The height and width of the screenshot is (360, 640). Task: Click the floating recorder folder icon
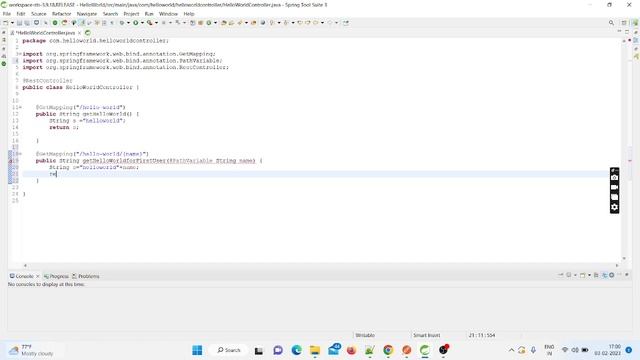(614, 197)
